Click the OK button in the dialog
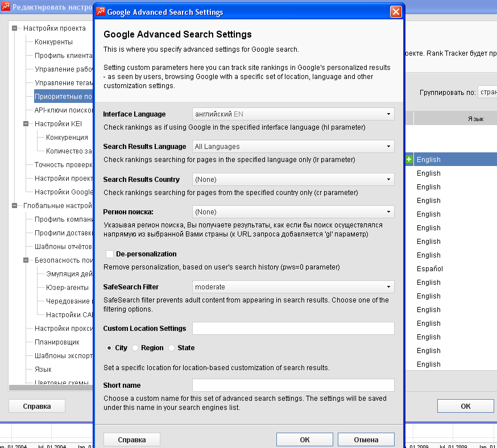The width and height of the screenshot is (497, 448). point(305,439)
